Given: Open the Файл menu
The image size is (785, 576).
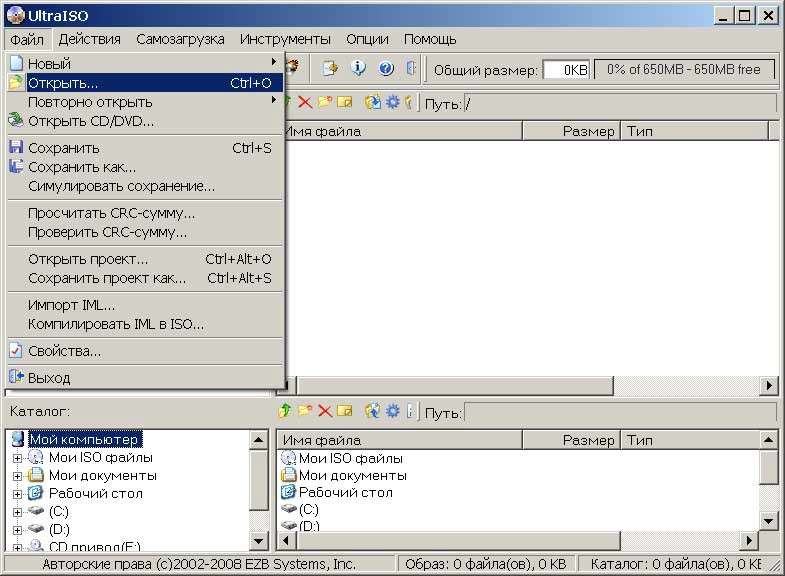Looking at the screenshot, I should click(x=27, y=39).
